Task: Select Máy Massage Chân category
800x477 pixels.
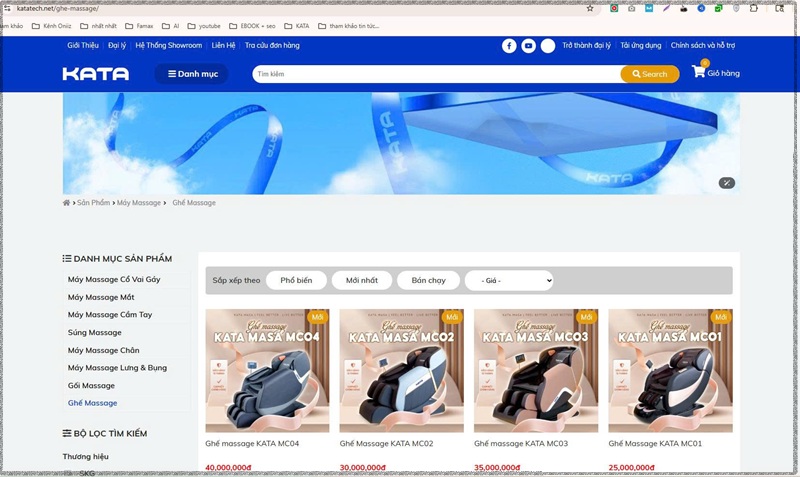Action: click(103, 350)
